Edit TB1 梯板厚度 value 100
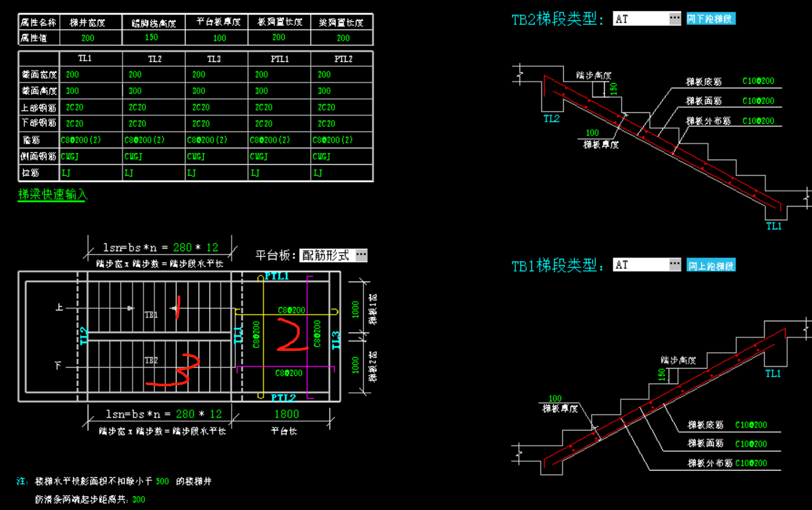812x510 pixels. pos(555,398)
